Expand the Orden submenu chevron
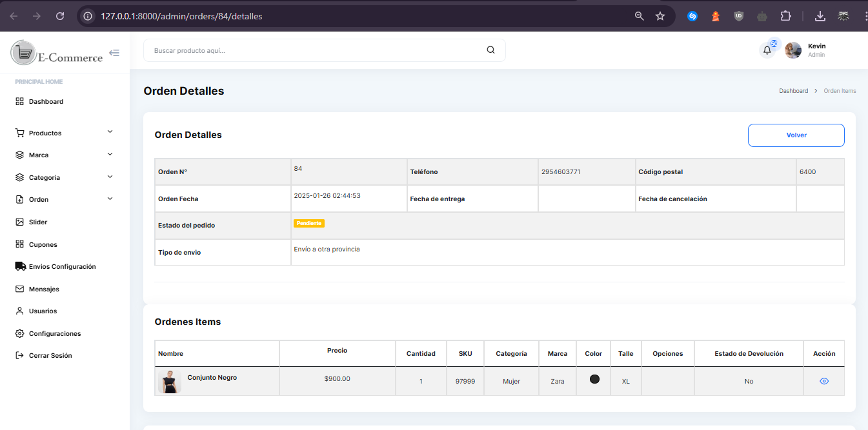This screenshot has width=868, height=430. (x=110, y=199)
